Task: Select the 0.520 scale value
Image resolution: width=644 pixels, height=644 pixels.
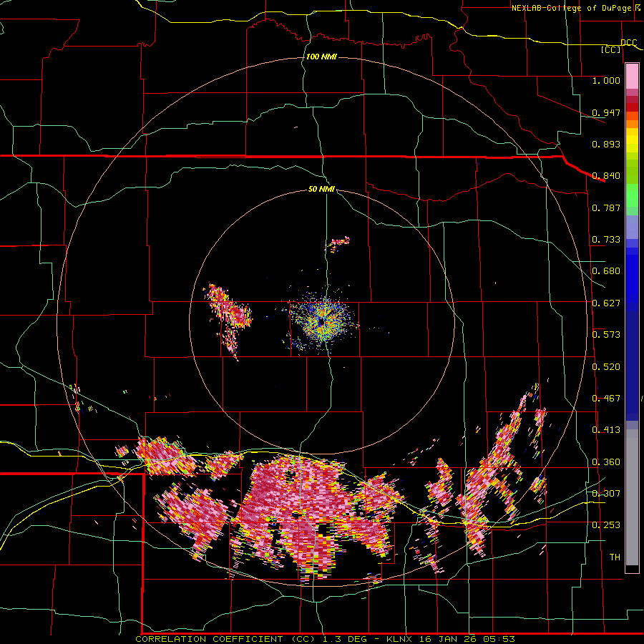Action: pyautogui.click(x=606, y=367)
